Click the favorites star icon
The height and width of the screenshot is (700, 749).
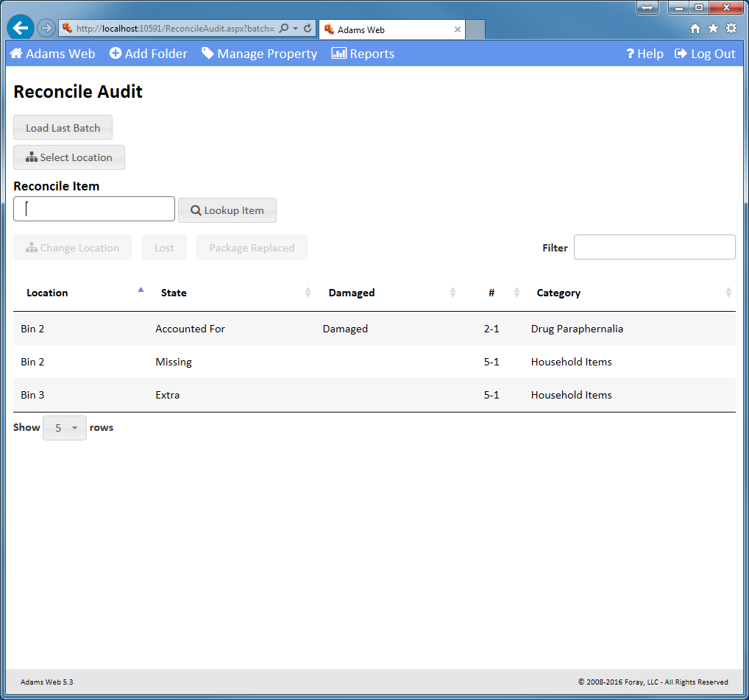pyautogui.click(x=713, y=29)
